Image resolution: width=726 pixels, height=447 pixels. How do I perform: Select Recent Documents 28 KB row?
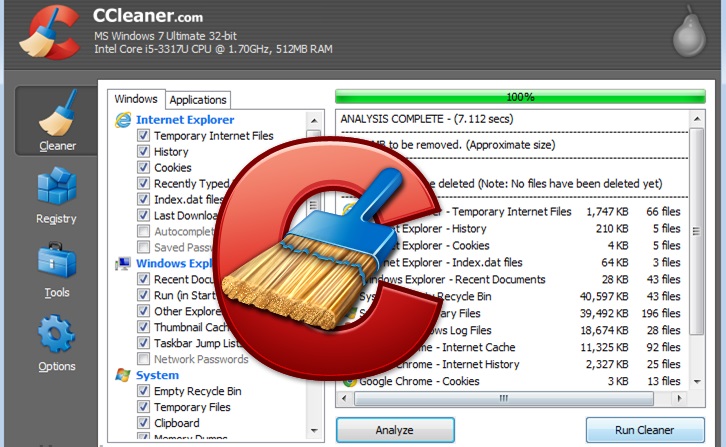(511, 279)
